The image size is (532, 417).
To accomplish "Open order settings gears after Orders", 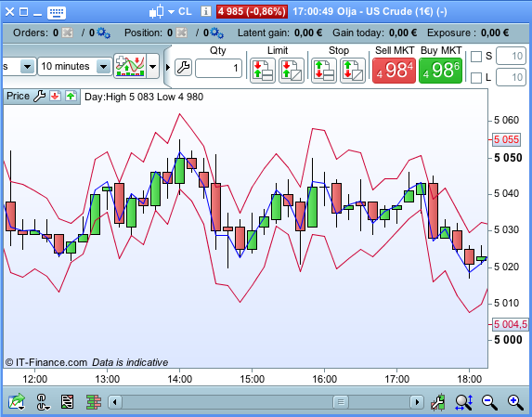I will 103,33.
